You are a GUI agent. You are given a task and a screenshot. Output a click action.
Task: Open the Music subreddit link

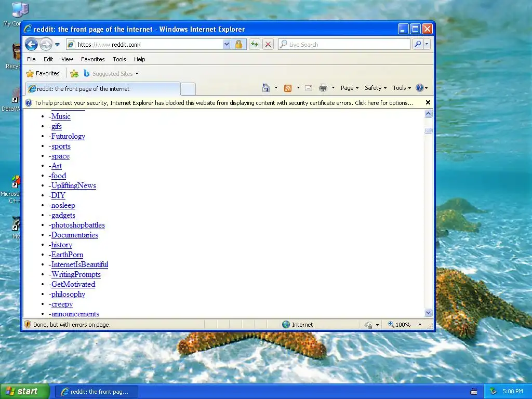tap(61, 116)
